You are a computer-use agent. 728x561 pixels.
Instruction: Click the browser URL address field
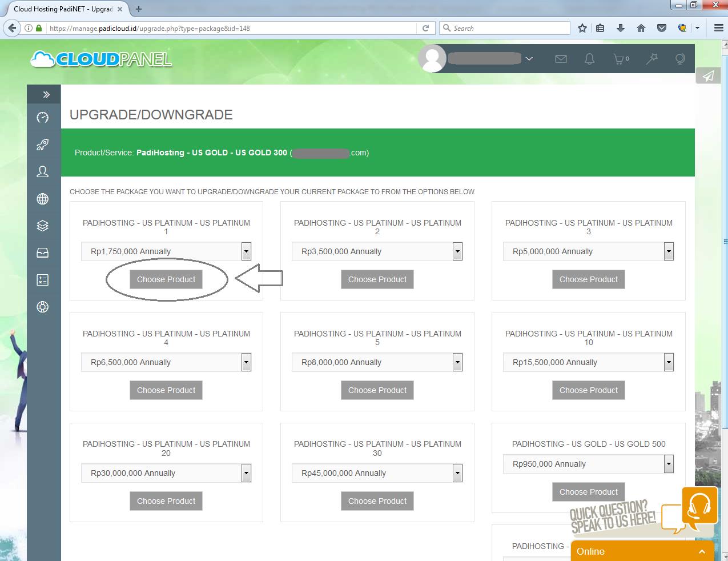coord(231,28)
